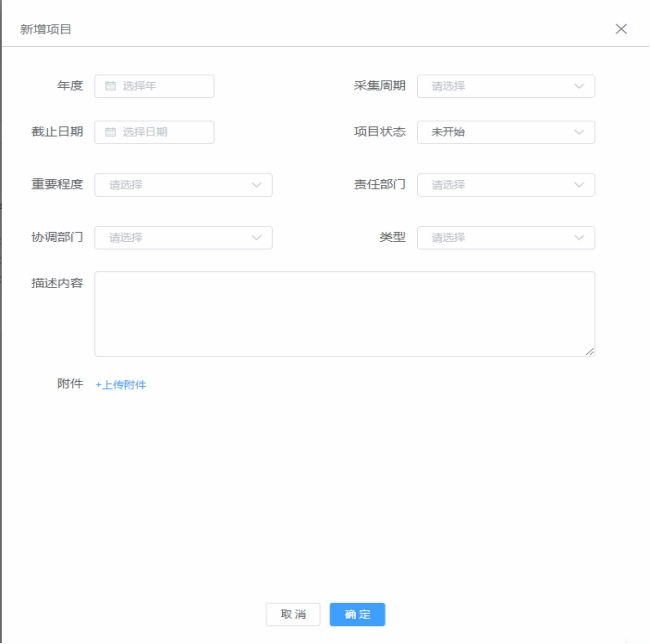Open the 类型 select box

coord(495,238)
